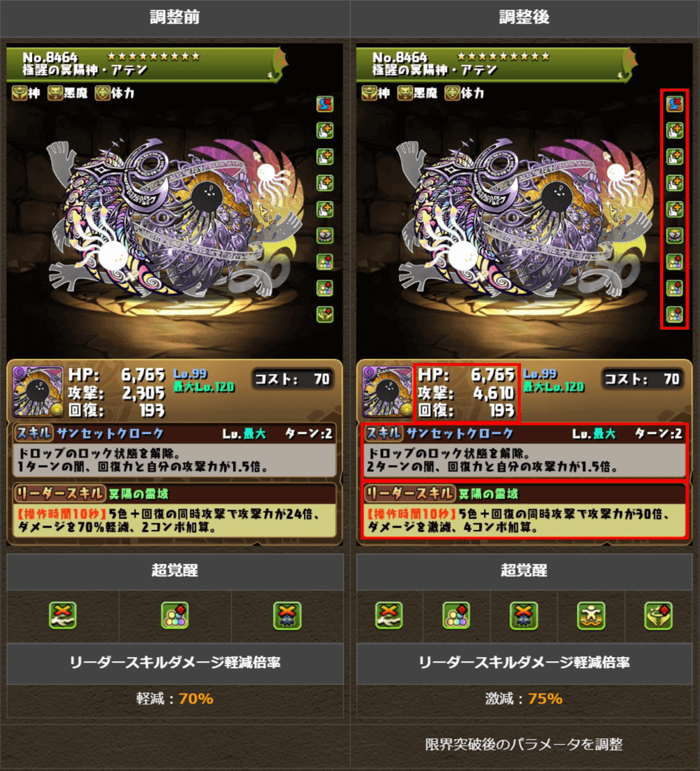Click the 体力 type icon in 調整後 panel
This screenshot has height=771, width=700.
(x=453, y=92)
